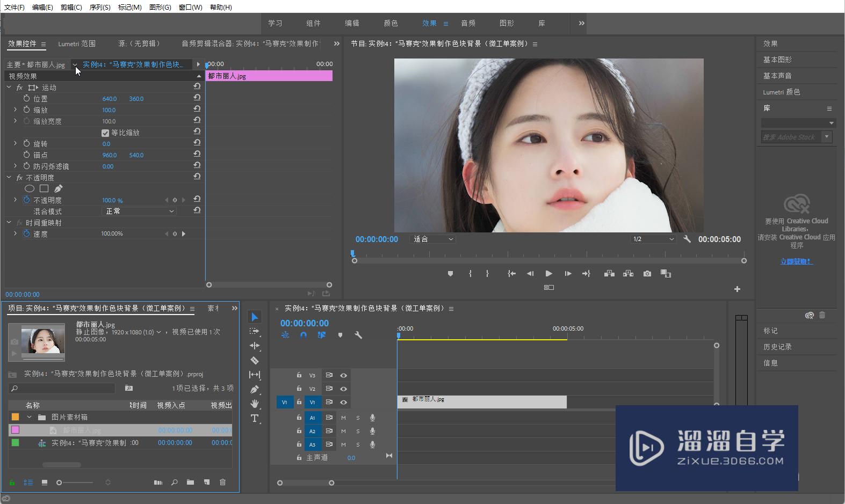Click the 立即获取 link

point(796,261)
